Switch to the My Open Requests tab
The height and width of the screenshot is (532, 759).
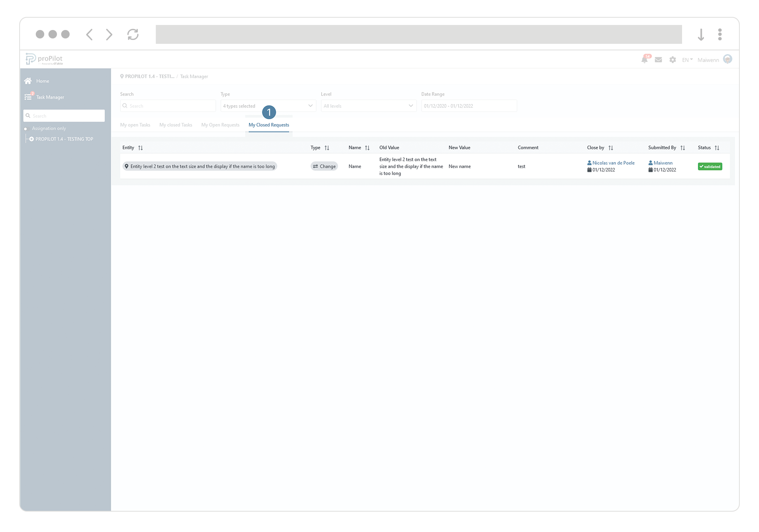(220, 125)
